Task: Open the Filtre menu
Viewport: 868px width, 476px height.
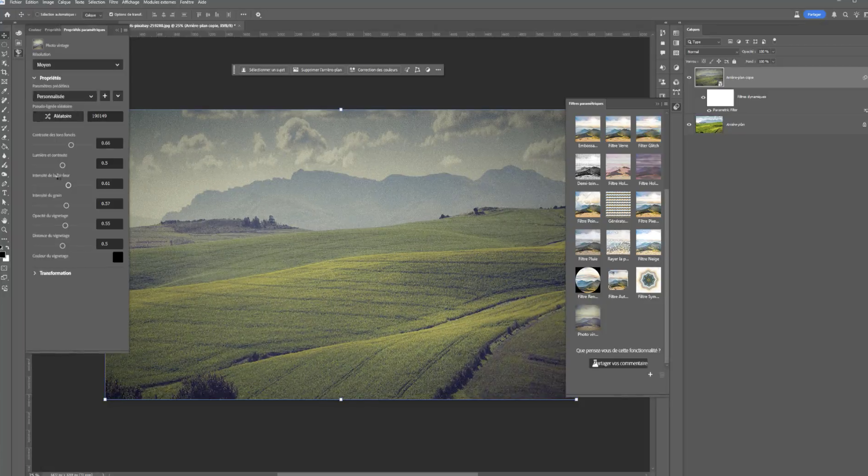Action: (113, 2)
